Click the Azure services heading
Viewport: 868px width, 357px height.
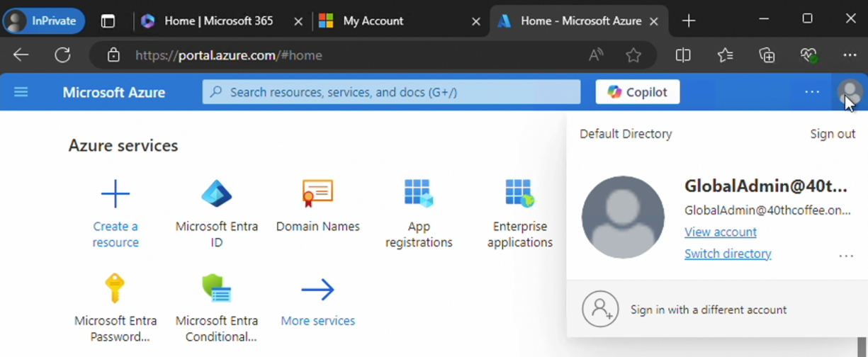point(123,146)
